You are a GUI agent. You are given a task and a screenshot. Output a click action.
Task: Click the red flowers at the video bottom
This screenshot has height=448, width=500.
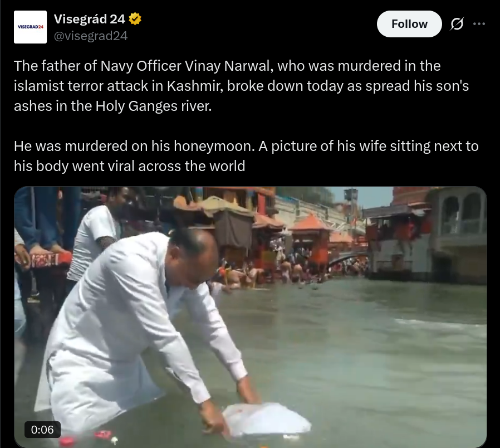click(x=85, y=438)
